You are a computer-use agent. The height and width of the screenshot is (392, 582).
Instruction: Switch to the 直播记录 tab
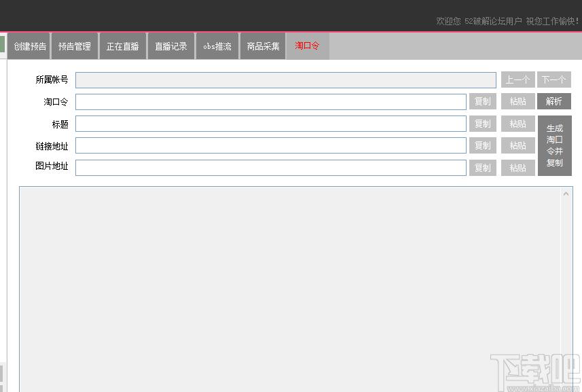coord(171,46)
